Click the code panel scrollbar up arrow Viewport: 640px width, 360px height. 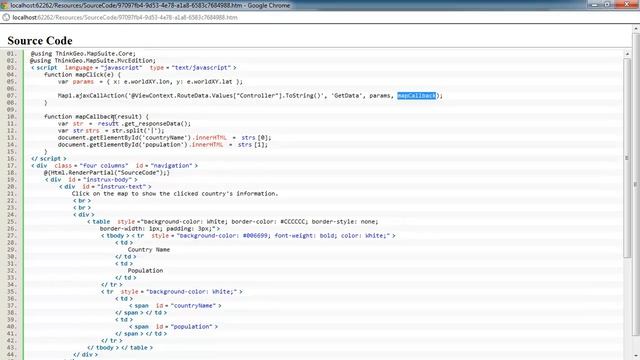tap(627, 53)
